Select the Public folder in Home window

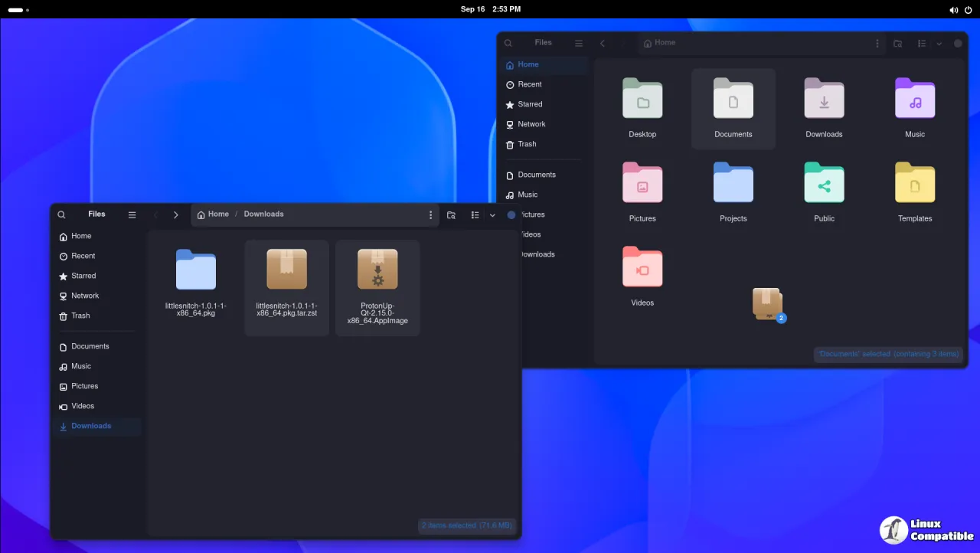[824, 192]
